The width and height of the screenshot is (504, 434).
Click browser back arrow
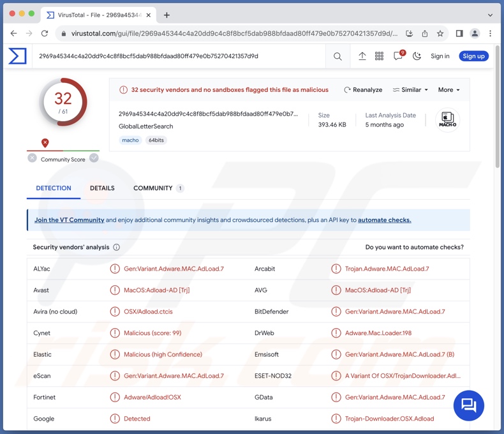(13, 33)
